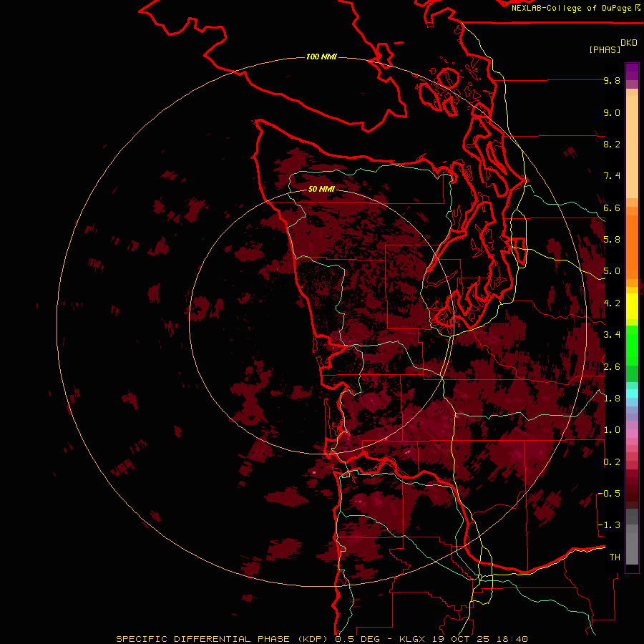This screenshot has height=644, width=644.
Task: Click the [PHAS] legend label
Action: [x=605, y=49]
